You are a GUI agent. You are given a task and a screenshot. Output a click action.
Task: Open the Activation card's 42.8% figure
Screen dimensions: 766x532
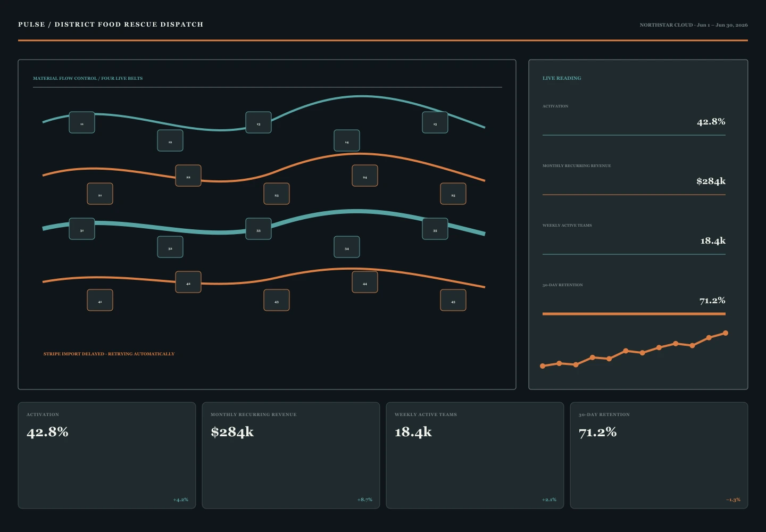pos(47,432)
